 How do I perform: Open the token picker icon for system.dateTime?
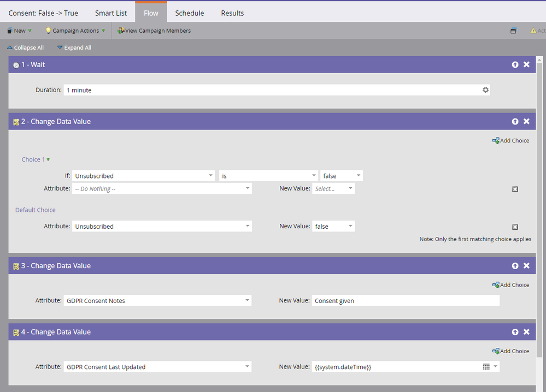click(x=486, y=367)
